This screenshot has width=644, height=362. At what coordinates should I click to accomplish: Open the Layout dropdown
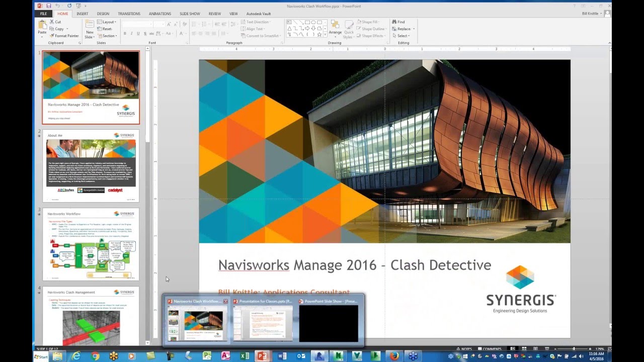[x=106, y=22]
